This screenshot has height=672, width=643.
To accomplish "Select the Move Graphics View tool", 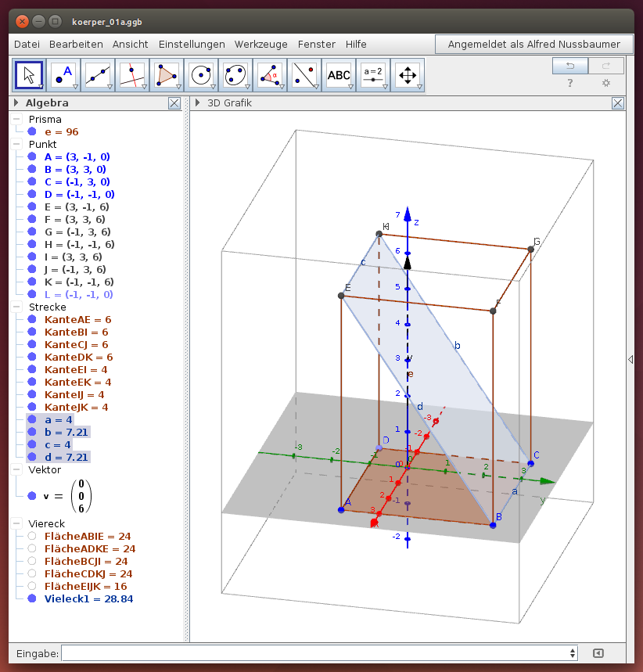I will pyautogui.click(x=408, y=75).
